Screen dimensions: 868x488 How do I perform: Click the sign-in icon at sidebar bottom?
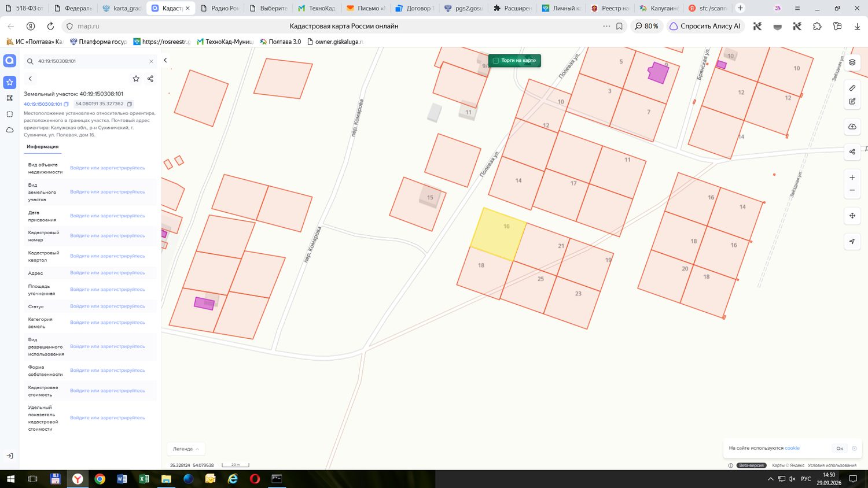click(x=10, y=456)
